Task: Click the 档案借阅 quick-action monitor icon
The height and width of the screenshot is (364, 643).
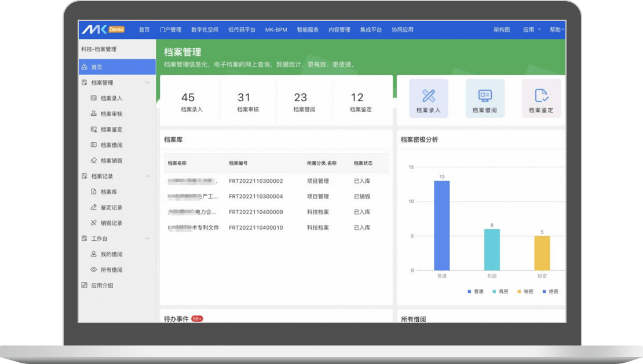Action: [485, 95]
